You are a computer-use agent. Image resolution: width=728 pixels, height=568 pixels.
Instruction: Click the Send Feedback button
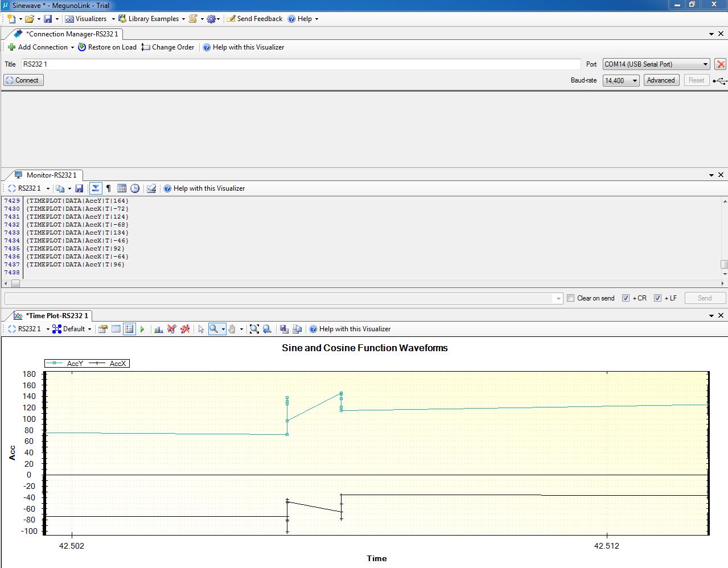pyautogui.click(x=254, y=19)
